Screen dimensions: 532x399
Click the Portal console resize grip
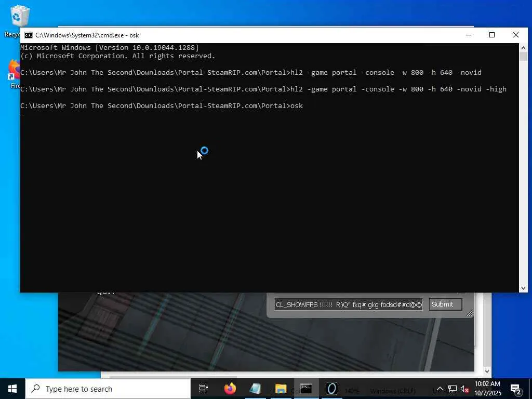coord(469,313)
